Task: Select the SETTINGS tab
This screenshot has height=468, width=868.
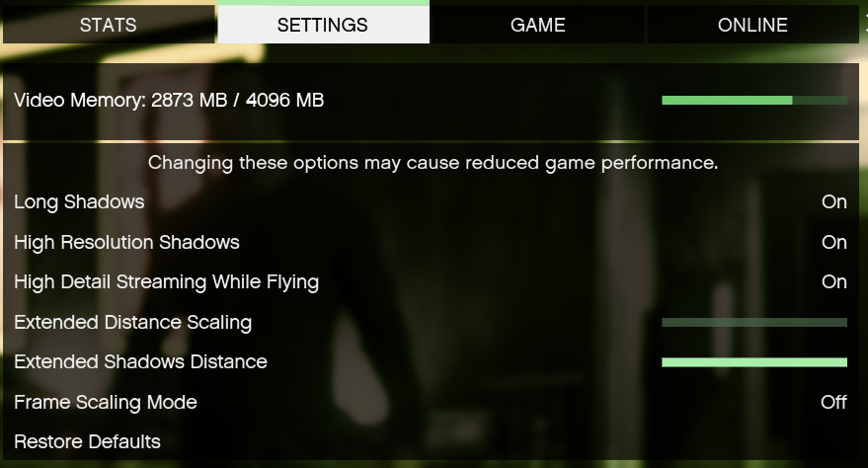Action: pyautogui.click(x=323, y=25)
